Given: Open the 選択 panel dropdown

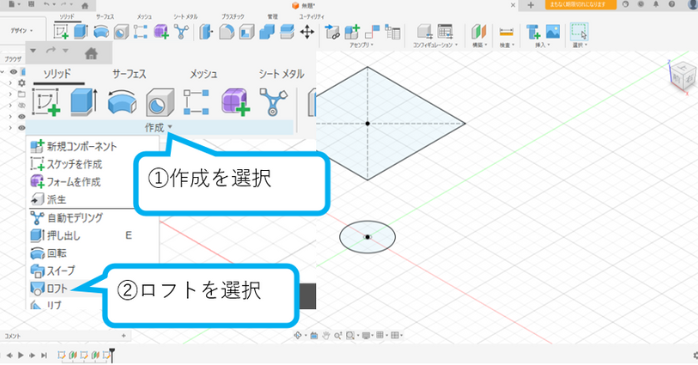Looking at the screenshot, I should [580, 45].
